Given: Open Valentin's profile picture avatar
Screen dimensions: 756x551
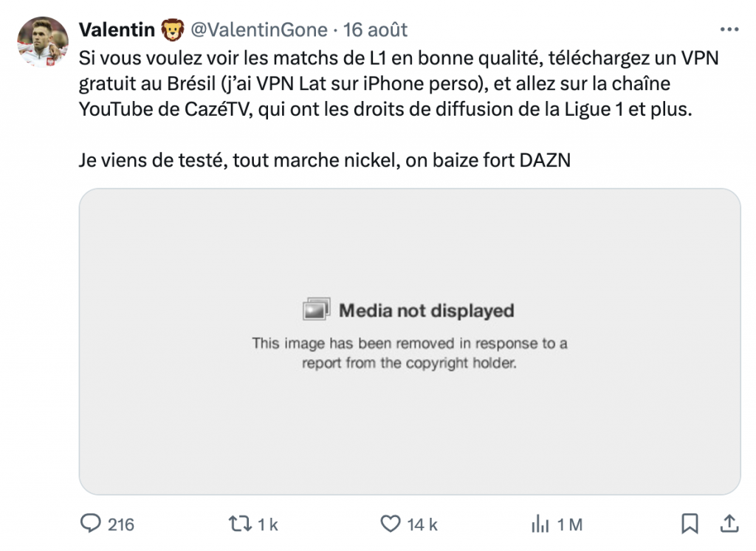Looking at the screenshot, I should 43,41.
